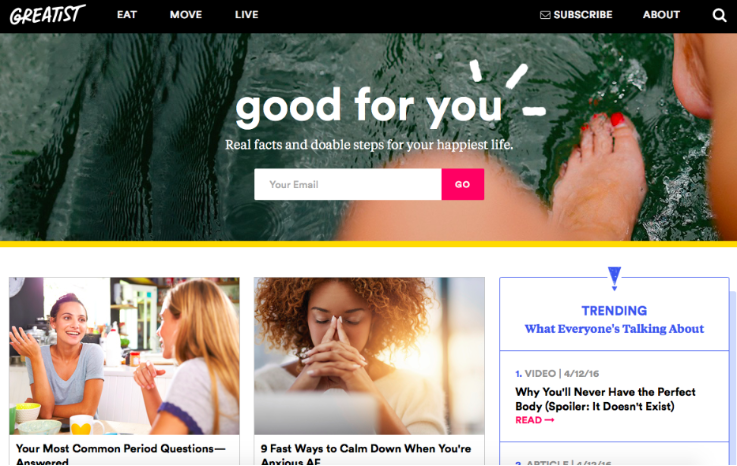Viewport: 737px width, 466px height.
Task: Open the two women talking article thumbnail
Action: point(124,356)
